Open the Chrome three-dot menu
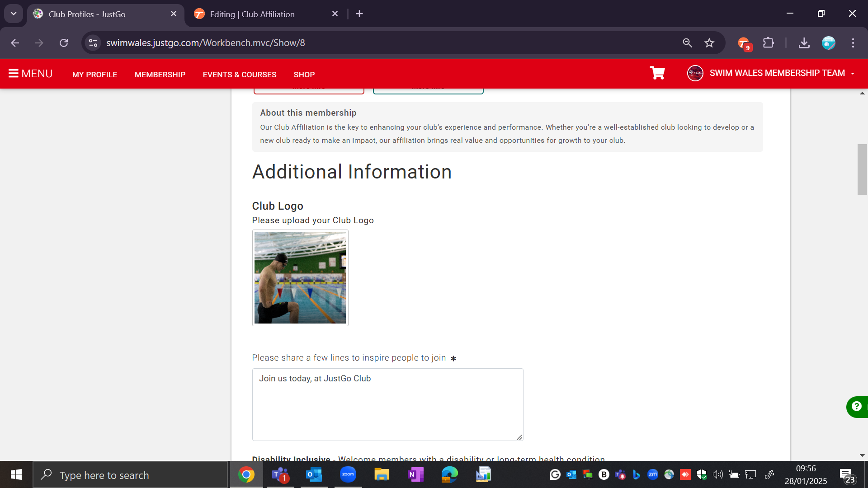Screen dimensions: 868x488 click(x=853, y=43)
